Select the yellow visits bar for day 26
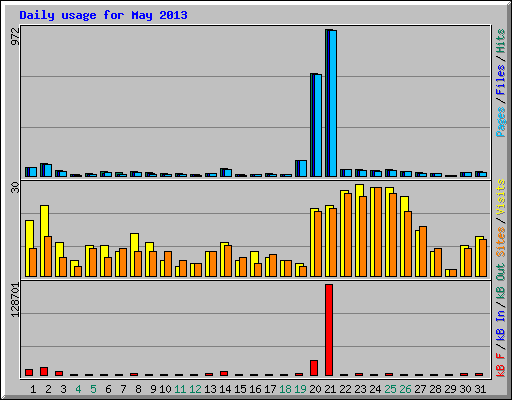Image resolution: width=512 pixels, height=400 pixels. point(404,237)
